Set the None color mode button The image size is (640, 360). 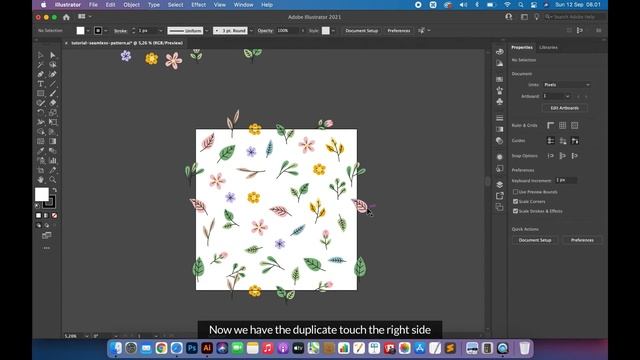pos(54,216)
